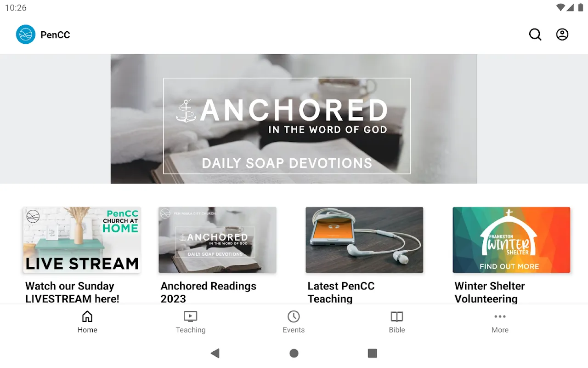Open the Bible book icon
The image size is (588, 368).
[397, 316]
